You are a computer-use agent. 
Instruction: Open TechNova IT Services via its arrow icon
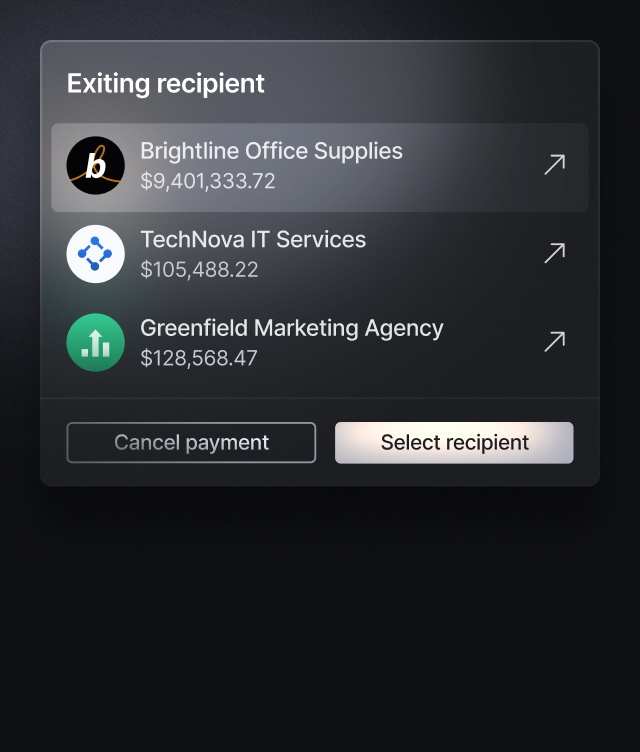point(554,253)
